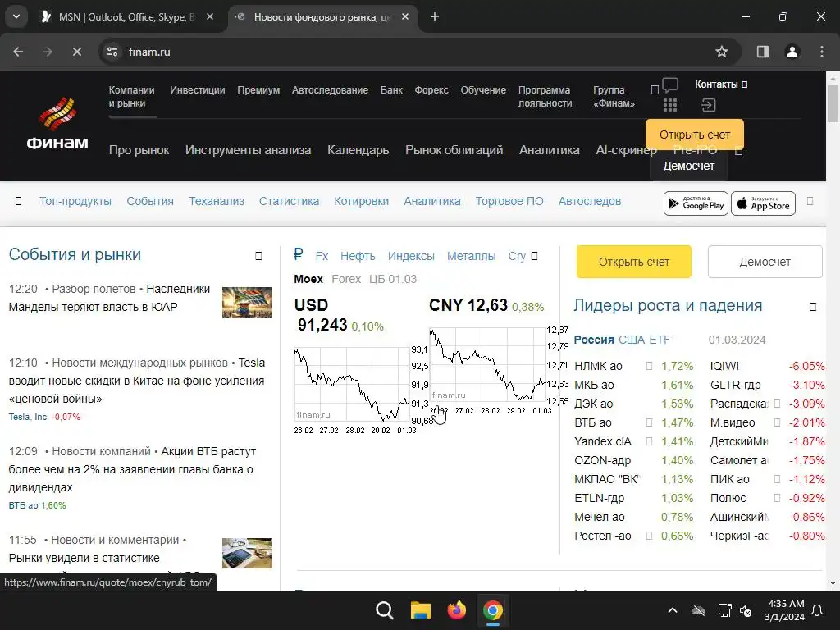The height and width of the screenshot is (630, 840).
Task: Expand more quote tabs after Cry
Action: [x=534, y=256]
